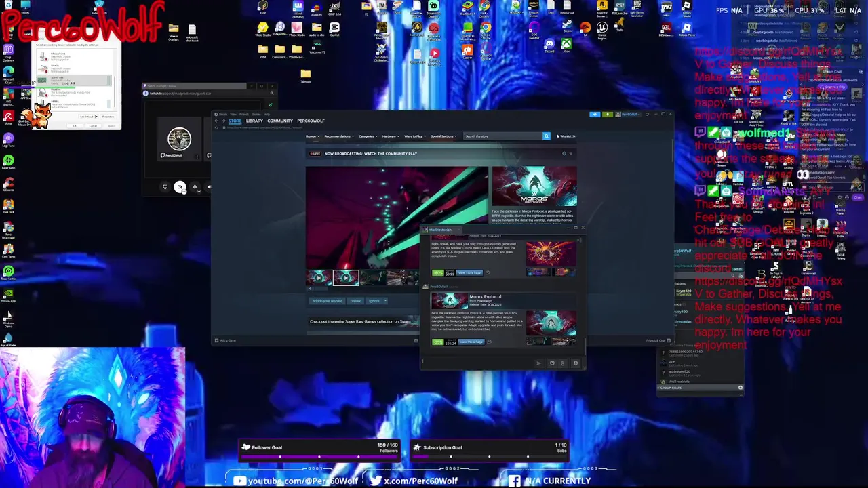Click Add a Game plus icon
868x488 pixels.
click(217, 340)
